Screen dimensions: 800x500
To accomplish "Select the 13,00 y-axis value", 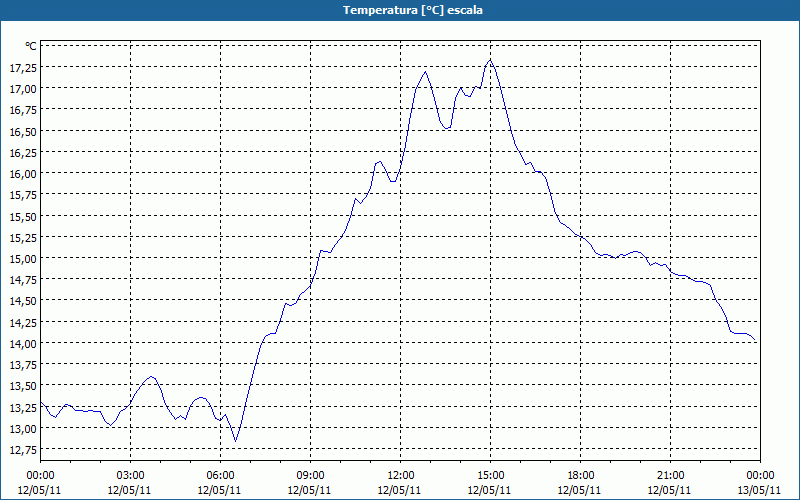I will click(23, 429).
